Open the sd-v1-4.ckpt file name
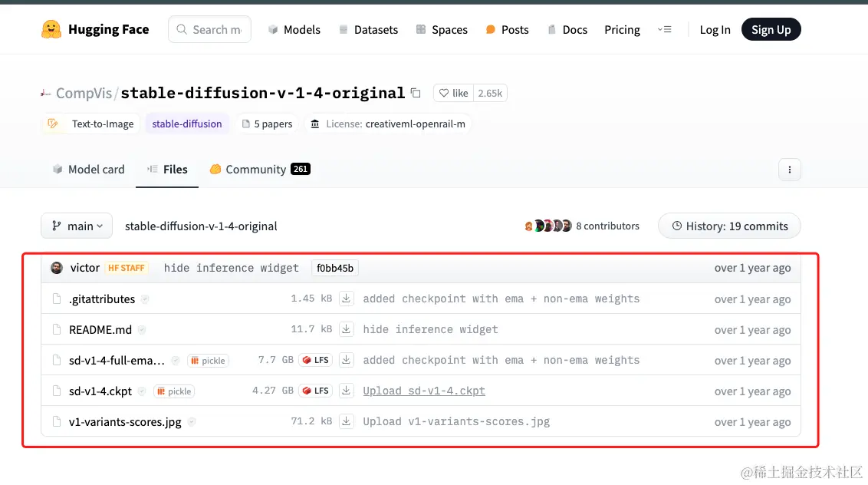The height and width of the screenshot is (485, 868). click(x=100, y=391)
